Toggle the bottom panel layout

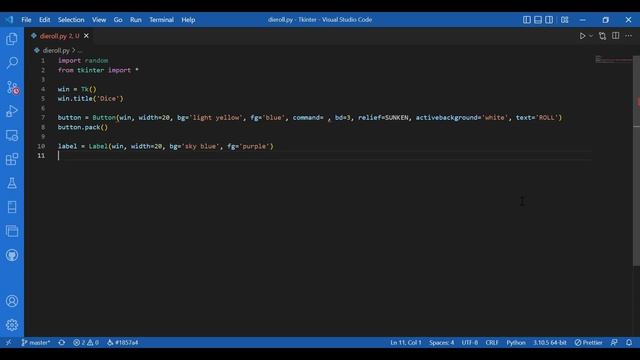[538, 20]
